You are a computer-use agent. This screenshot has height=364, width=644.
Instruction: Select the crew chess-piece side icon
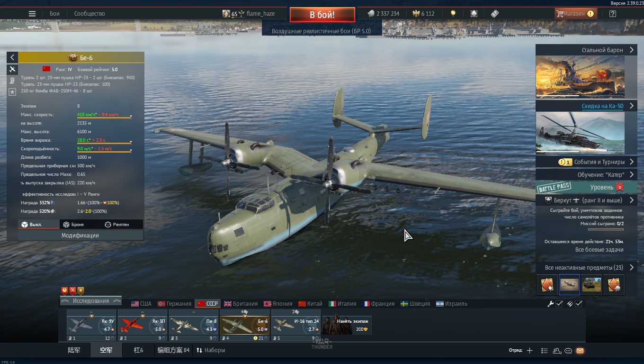[12, 81]
